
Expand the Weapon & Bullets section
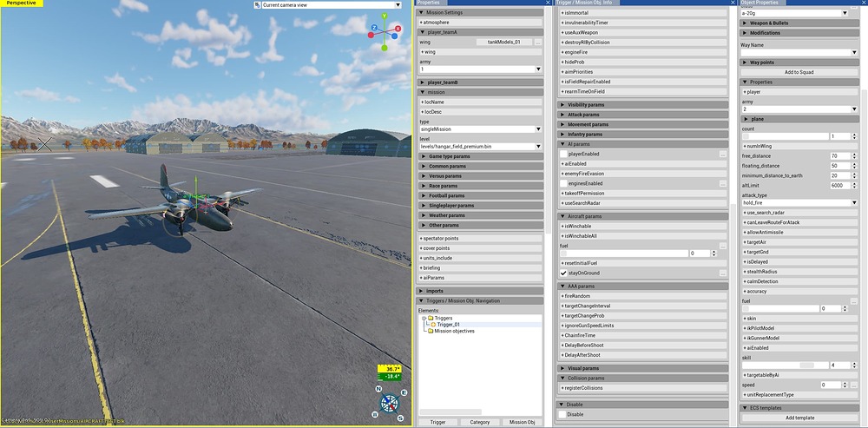pyautogui.click(x=799, y=23)
